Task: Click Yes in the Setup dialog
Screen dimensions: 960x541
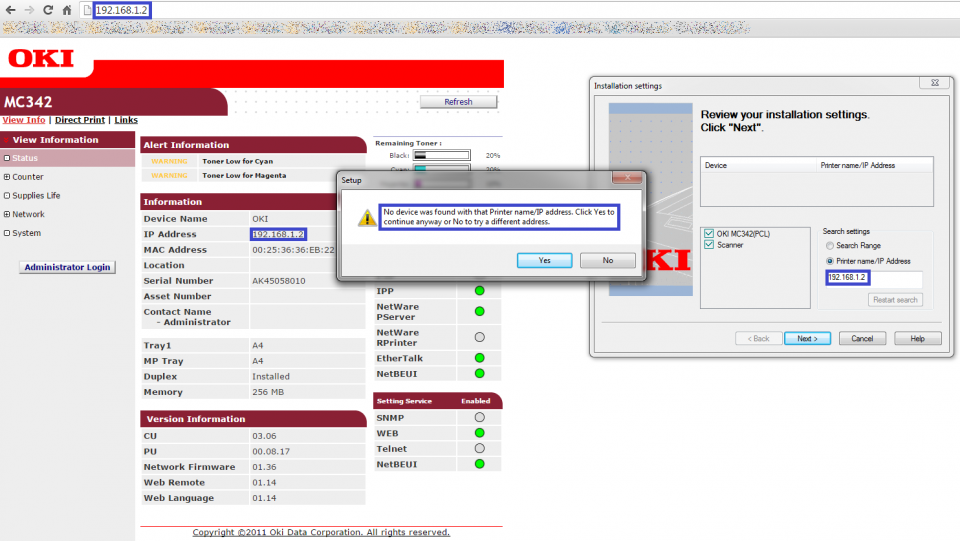Action: [x=544, y=260]
